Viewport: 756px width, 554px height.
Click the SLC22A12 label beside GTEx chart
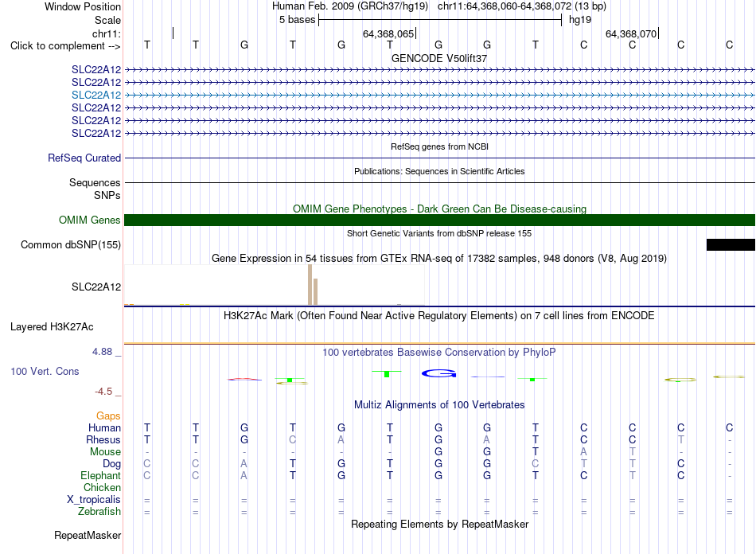(x=96, y=287)
